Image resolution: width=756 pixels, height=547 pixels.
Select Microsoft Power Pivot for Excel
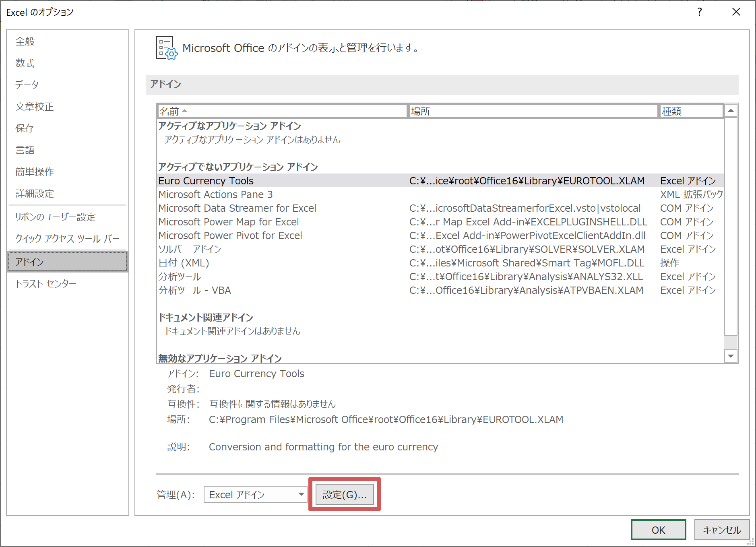click(230, 235)
